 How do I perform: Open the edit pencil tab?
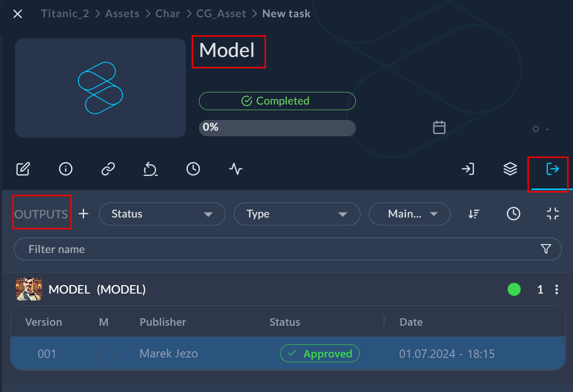23,169
